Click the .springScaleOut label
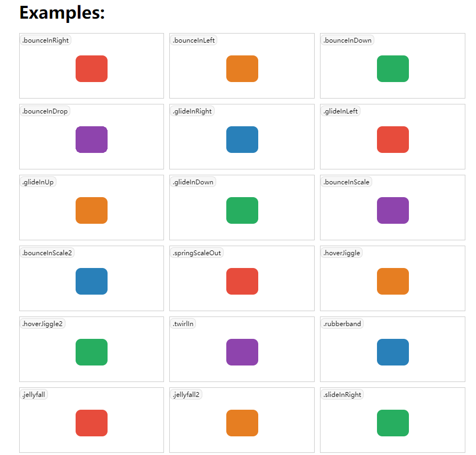476x455 pixels. [x=196, y=253]
